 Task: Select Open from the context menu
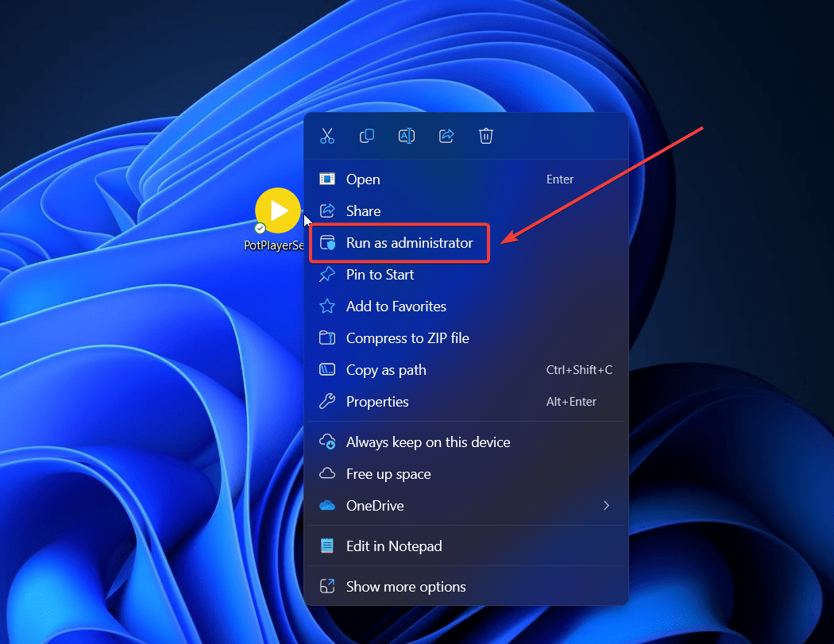click(x=466, y=179)
